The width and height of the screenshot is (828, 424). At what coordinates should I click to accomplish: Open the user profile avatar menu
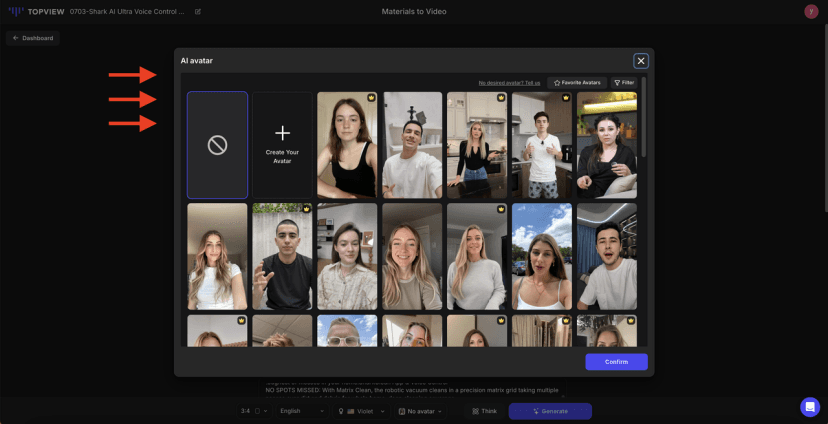tap(811, 12)
